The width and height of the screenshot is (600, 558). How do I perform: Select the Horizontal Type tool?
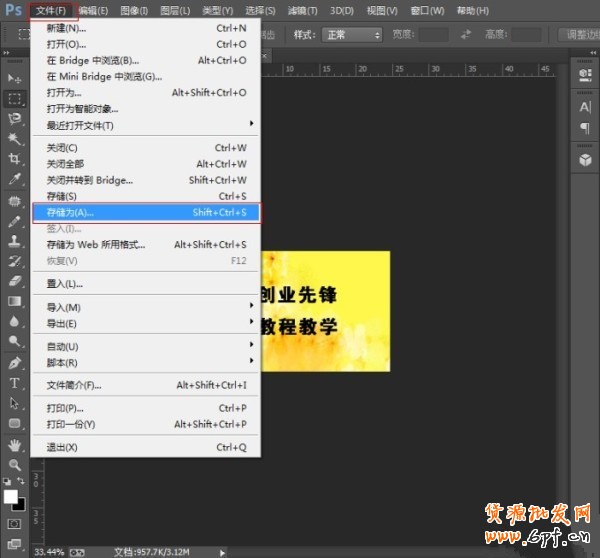point(15,383)
